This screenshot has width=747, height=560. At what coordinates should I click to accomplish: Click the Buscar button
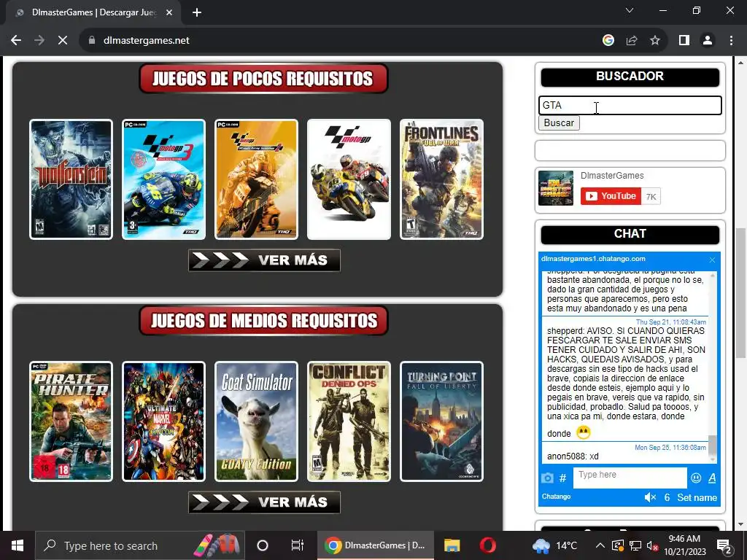(x=559, y=122)
